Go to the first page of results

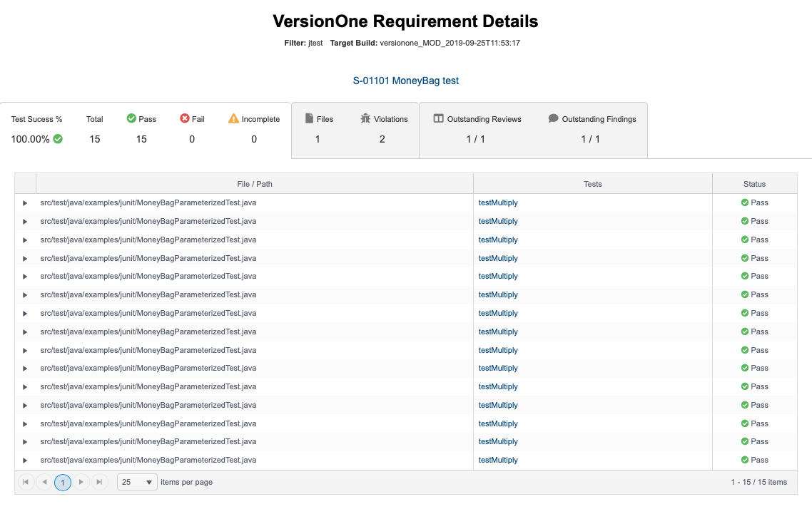[26, 482]
